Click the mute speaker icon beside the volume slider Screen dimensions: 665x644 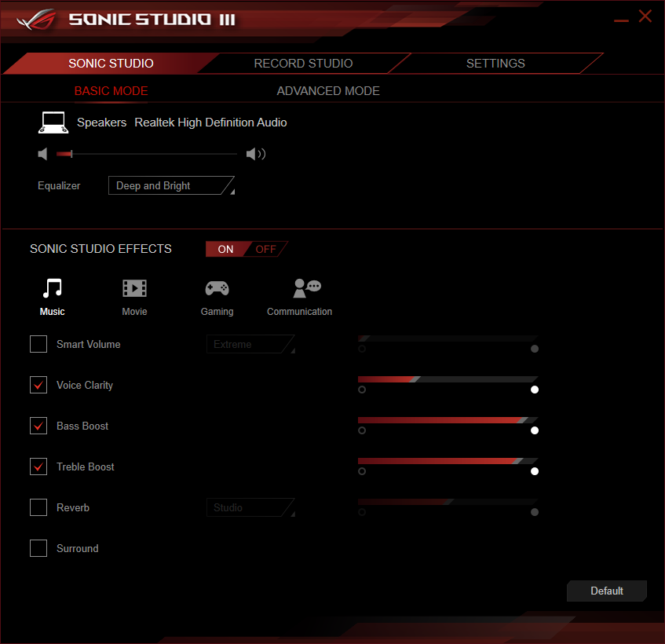(42, 154)
